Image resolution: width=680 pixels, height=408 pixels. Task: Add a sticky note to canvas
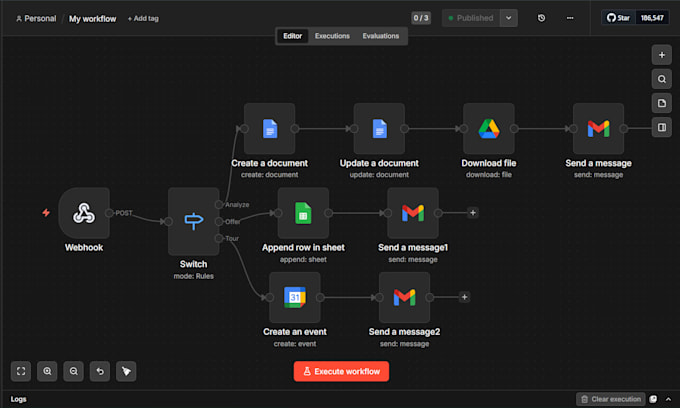pos(662,103)
